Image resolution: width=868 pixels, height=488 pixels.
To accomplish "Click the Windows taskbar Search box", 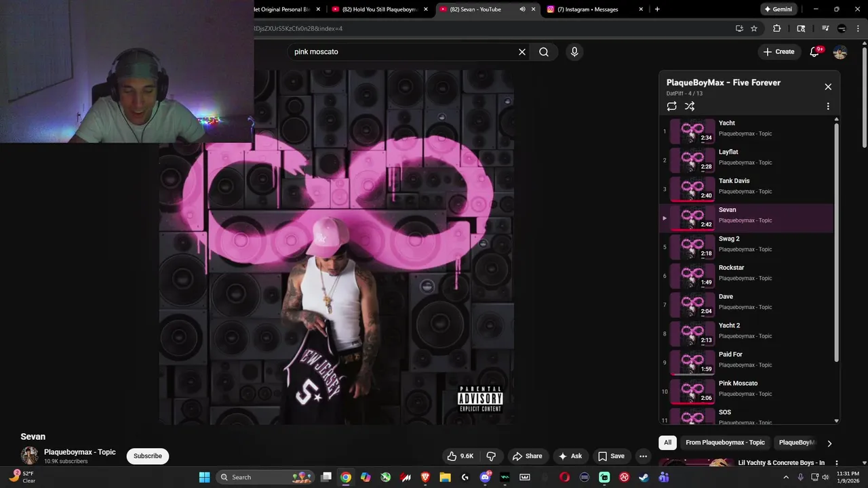I will click(266, 477).
